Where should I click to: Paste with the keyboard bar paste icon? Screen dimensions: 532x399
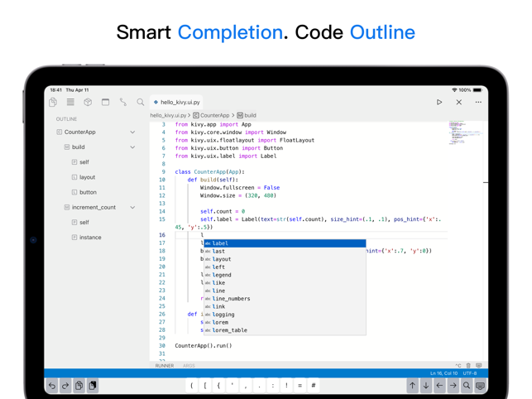point(93,386)
